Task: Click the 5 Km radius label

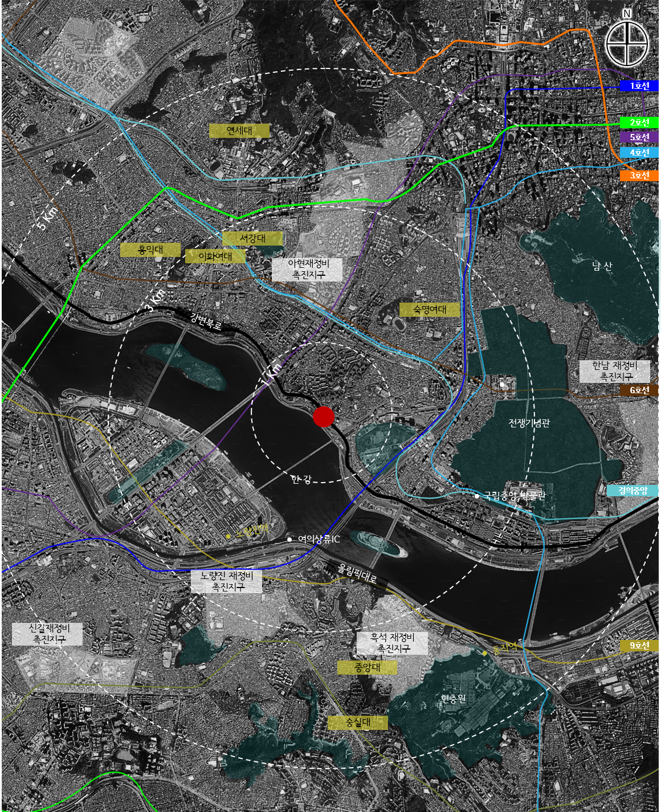Action: click(48, 218)
